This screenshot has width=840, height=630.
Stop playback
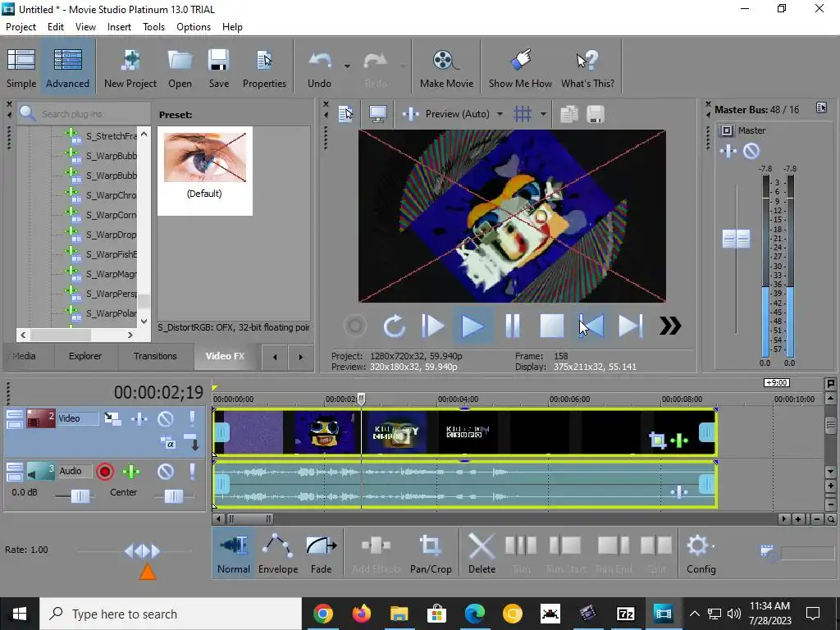[x=552, y=326]
